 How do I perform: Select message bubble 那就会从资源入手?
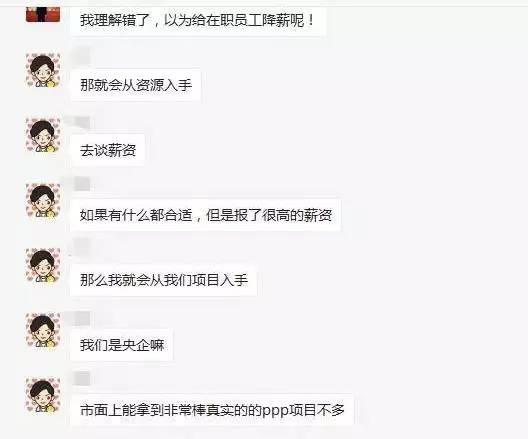(136, 85)
